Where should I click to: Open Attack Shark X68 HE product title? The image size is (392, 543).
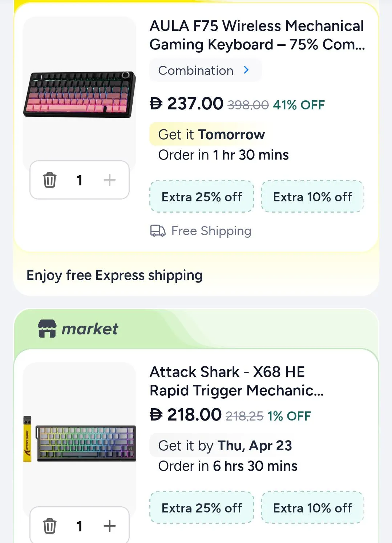point(237,381)
